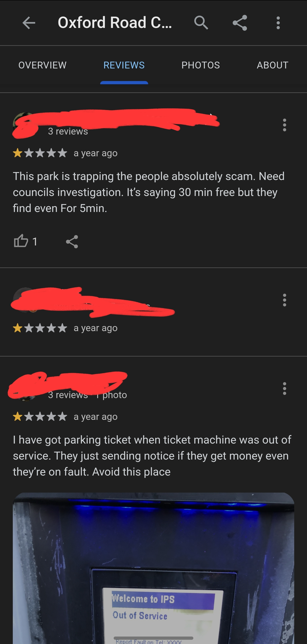Click the first review's star rating
Image resolution: width=307 pixels, height=644 pixels.
pyautogui.click(x=40, y=153)
